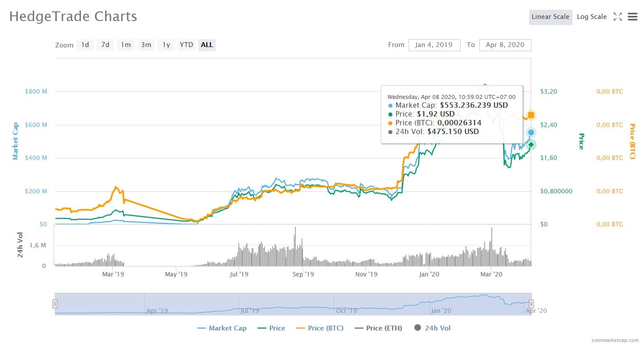Open the chart hamburger menu

pos(633,17)
